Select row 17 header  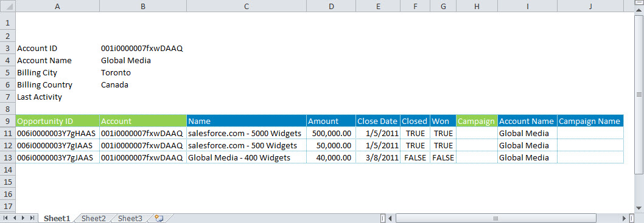point(7,206)
